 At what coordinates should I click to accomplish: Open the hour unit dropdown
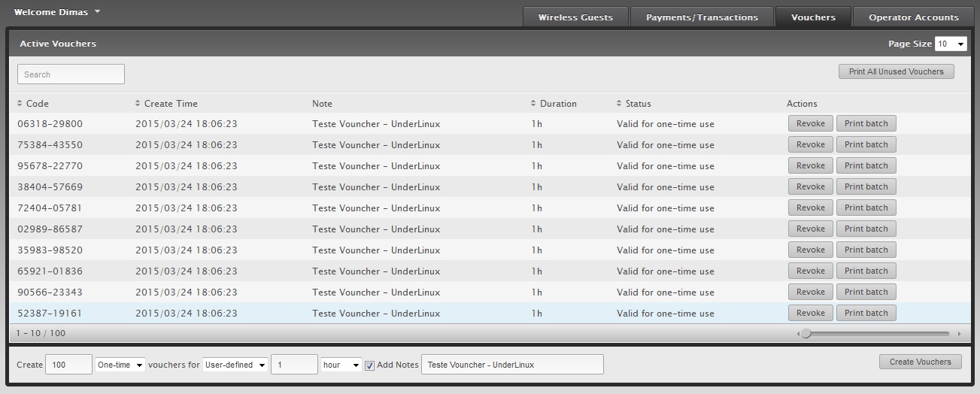coord(341,365)
